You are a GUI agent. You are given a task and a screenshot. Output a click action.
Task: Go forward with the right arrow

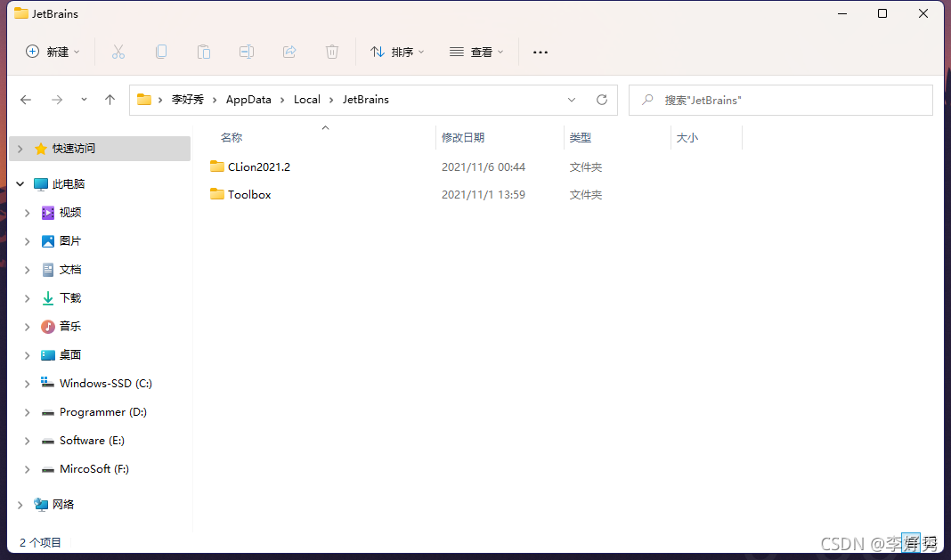coord(57,100)
